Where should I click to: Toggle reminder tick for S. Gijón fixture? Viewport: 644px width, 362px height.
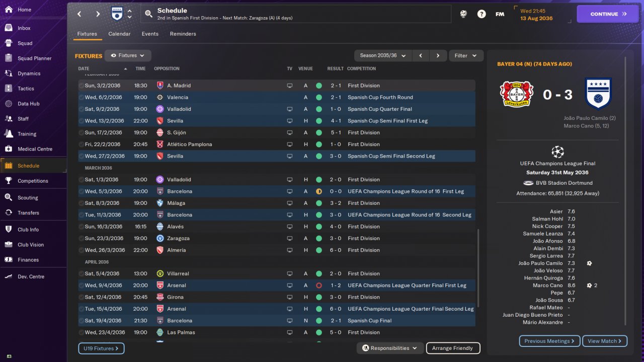click(82, 132)
